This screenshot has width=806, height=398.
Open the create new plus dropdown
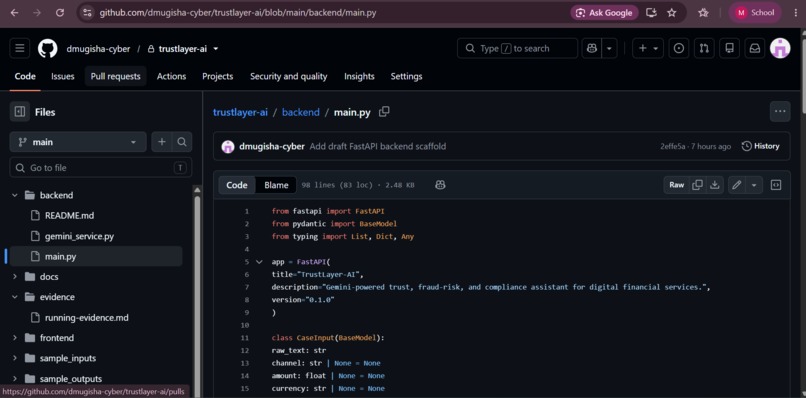pos(648,48)
